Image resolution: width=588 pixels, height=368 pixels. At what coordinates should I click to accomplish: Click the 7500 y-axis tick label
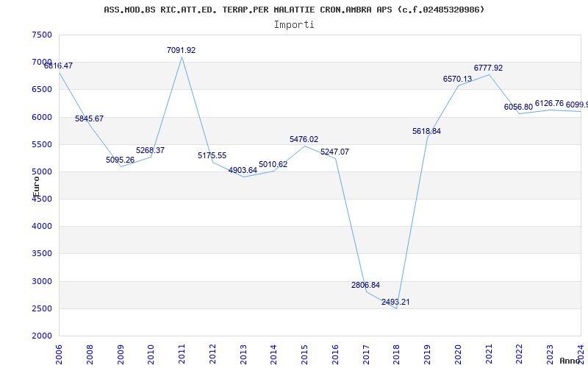pyautogui.click(x=42, y=35)
